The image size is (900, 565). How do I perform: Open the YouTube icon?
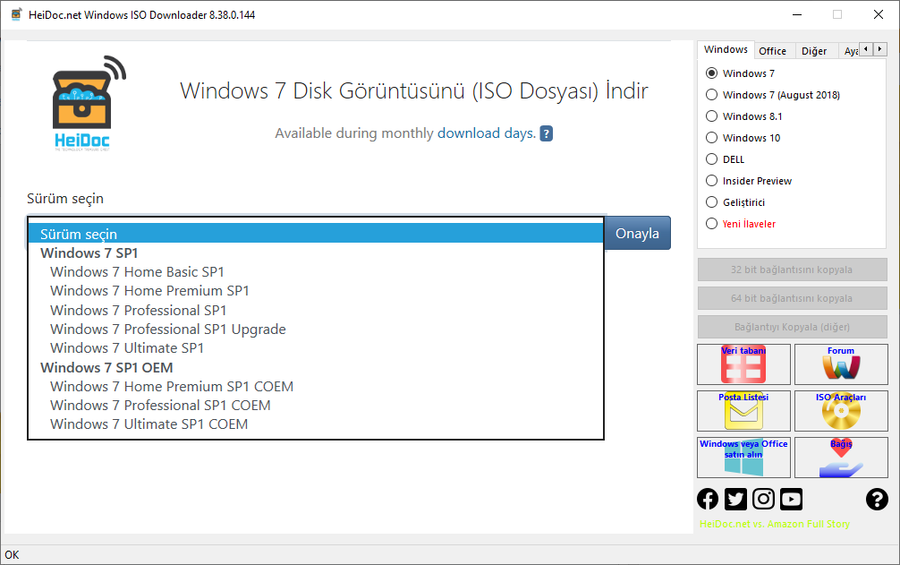coord(791,499)
